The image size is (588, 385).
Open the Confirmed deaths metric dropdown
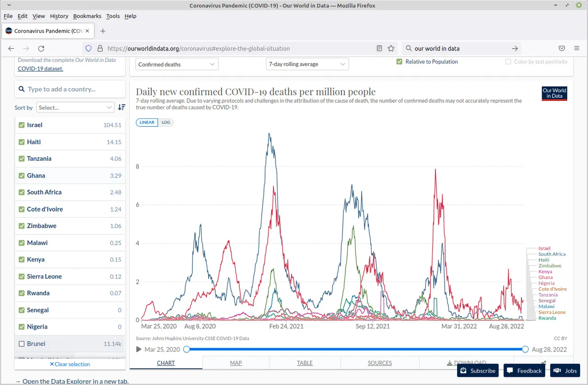(x=177, y=64)
